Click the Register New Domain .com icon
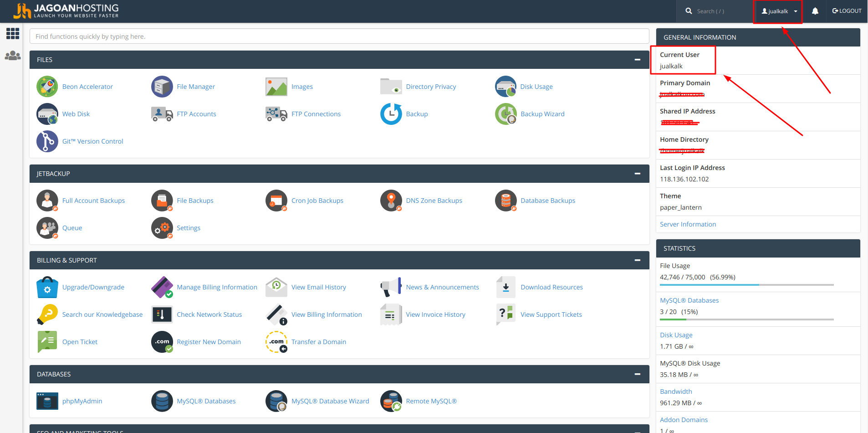This screenshot has width=868, height=433. click(x=162, y=342)
